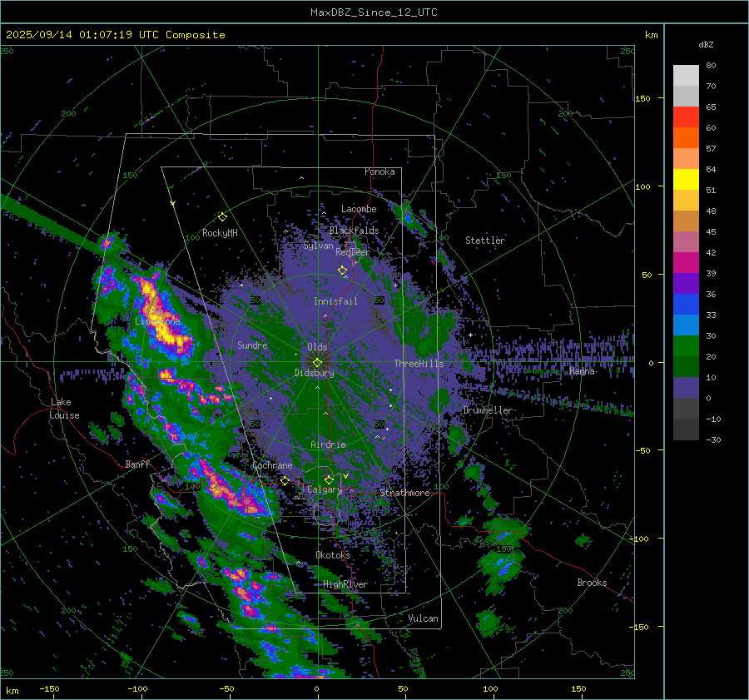Click the Okotoks city label
This screenshot has height=700, width=749.
[x=333, y=555]
